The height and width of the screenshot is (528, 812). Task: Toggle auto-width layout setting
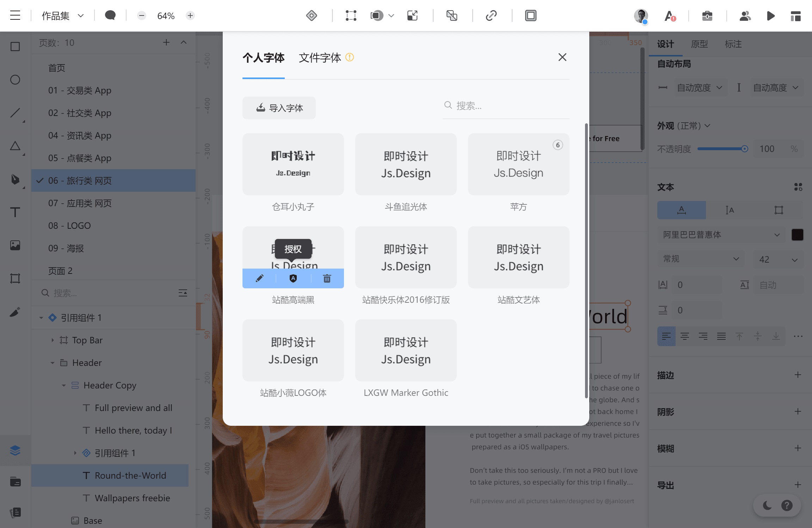point(700,88)
